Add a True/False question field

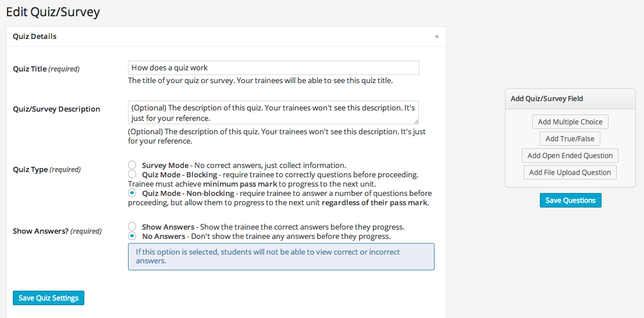pyautogui.click(x=570, y=139)
